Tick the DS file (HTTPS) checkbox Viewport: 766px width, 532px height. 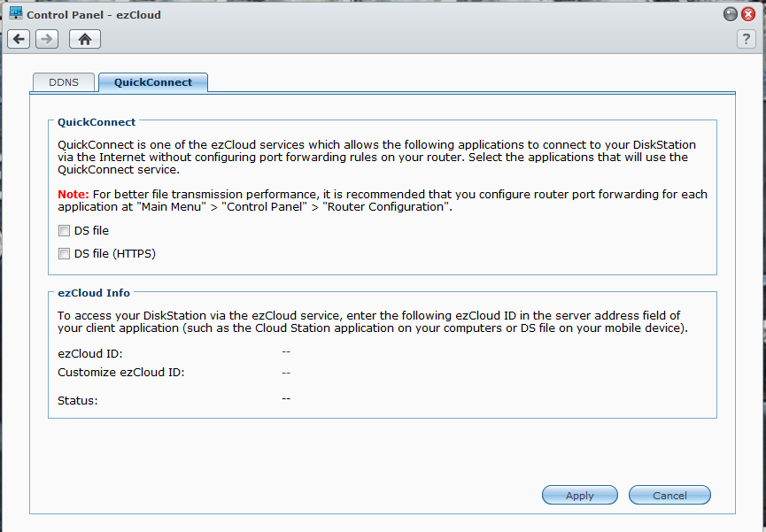pos(64,253)
